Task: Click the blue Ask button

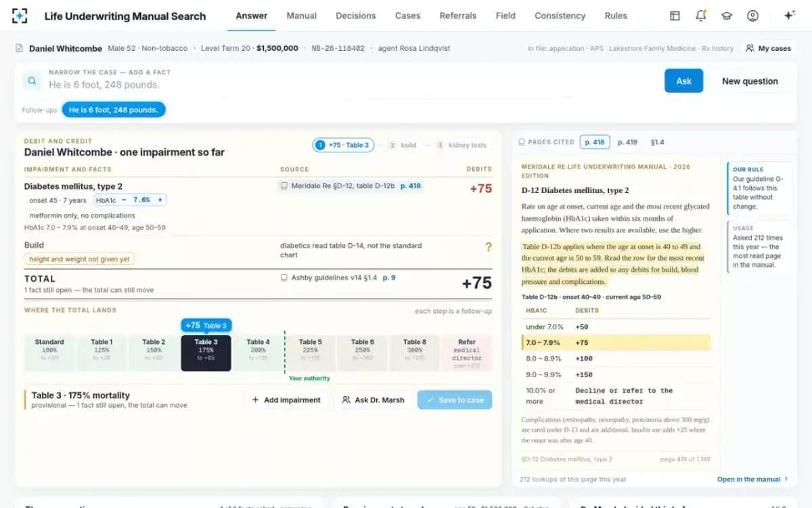Action: [x=684, y=81]
